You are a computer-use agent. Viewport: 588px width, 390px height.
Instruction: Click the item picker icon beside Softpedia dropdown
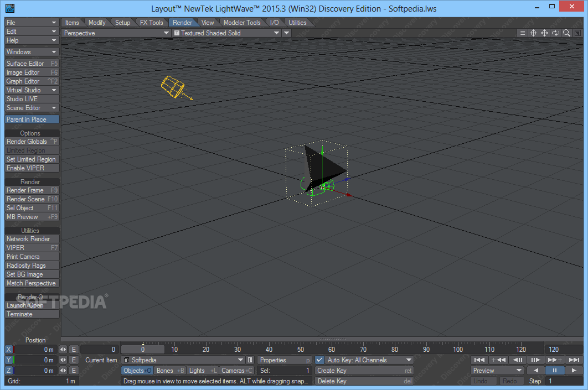tap(250, 360)
